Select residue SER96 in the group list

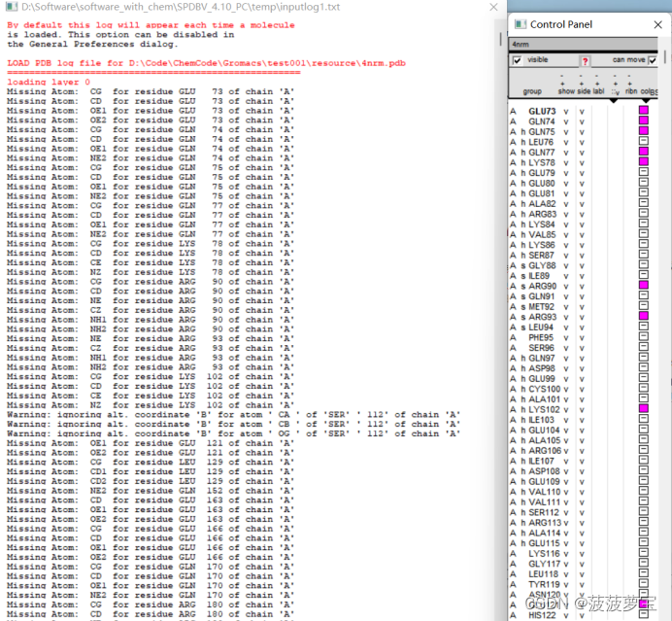(541, 348)
